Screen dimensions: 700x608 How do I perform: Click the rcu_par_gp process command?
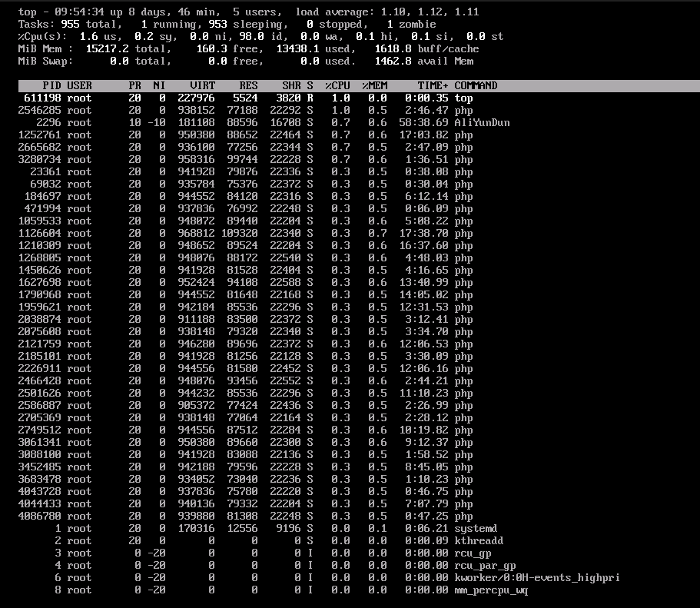pos(486,566)
